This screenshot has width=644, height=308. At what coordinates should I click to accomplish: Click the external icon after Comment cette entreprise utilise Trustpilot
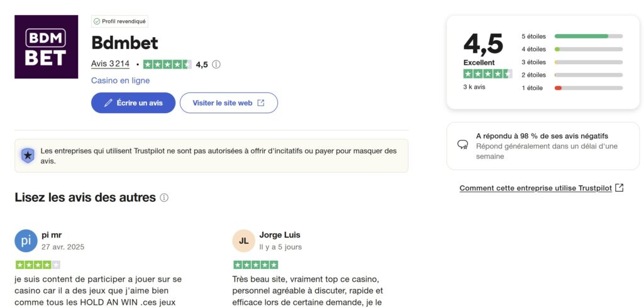tap(619, 188)
